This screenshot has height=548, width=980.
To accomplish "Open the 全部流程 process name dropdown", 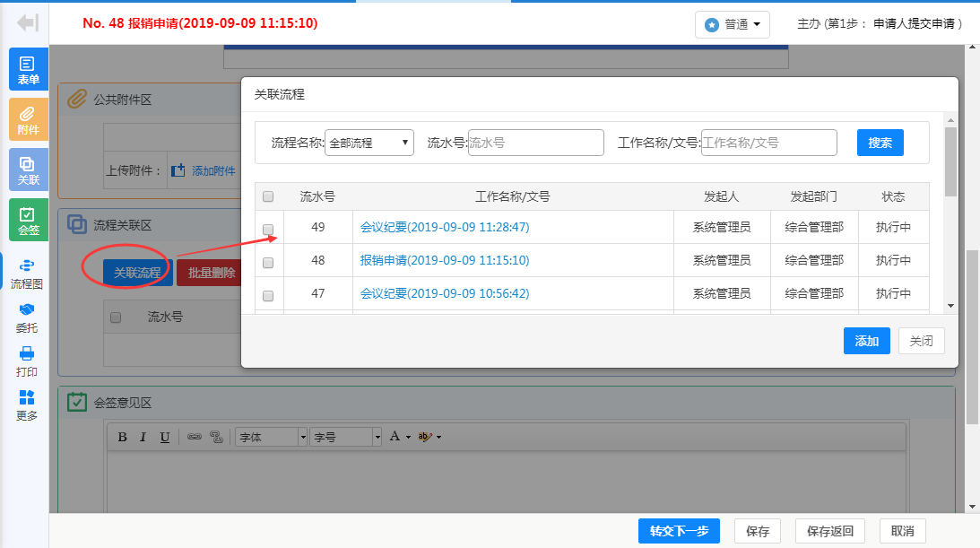I will [369, 143].
